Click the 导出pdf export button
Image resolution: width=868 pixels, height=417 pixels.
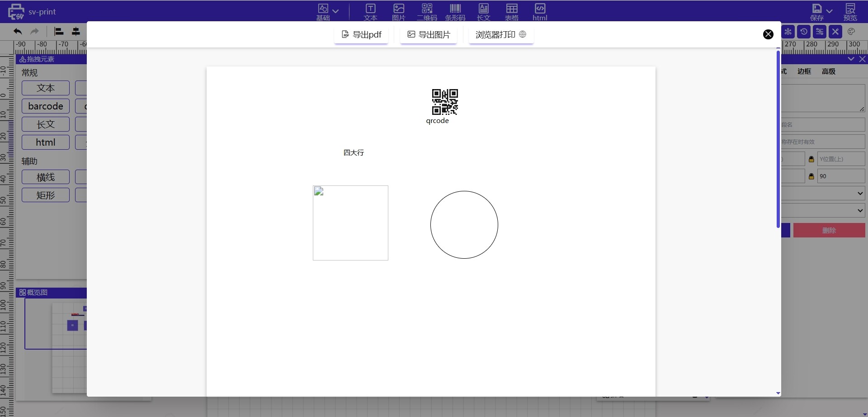click(x=361, y=34)
